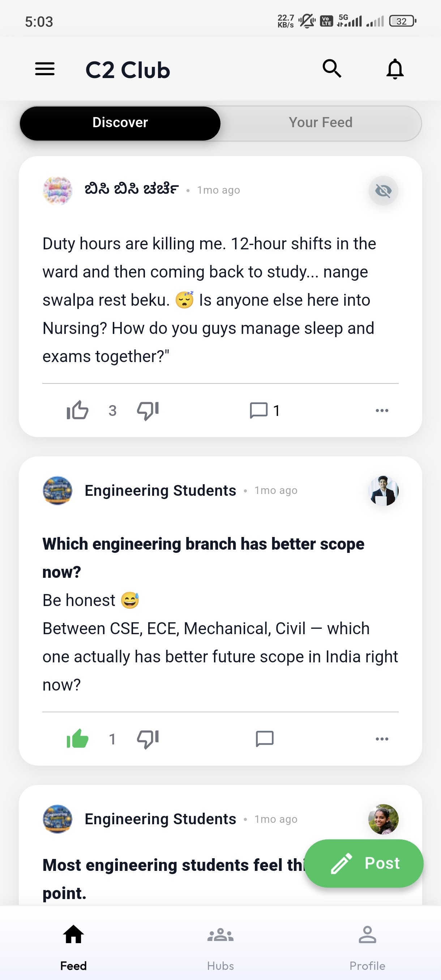Screen dimensions: 441x980
Task: Open the Engineering Students hub link
Action: point(160,490)
